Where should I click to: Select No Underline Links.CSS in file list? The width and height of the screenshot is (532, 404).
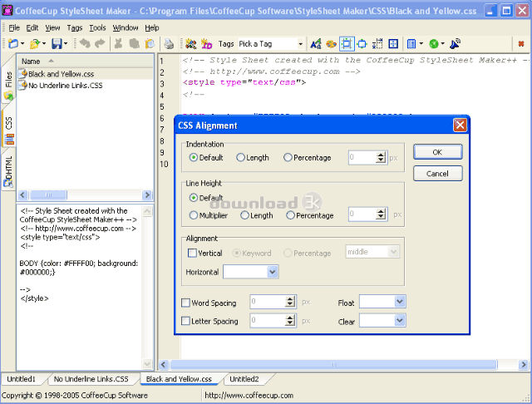tap(65, 85)
